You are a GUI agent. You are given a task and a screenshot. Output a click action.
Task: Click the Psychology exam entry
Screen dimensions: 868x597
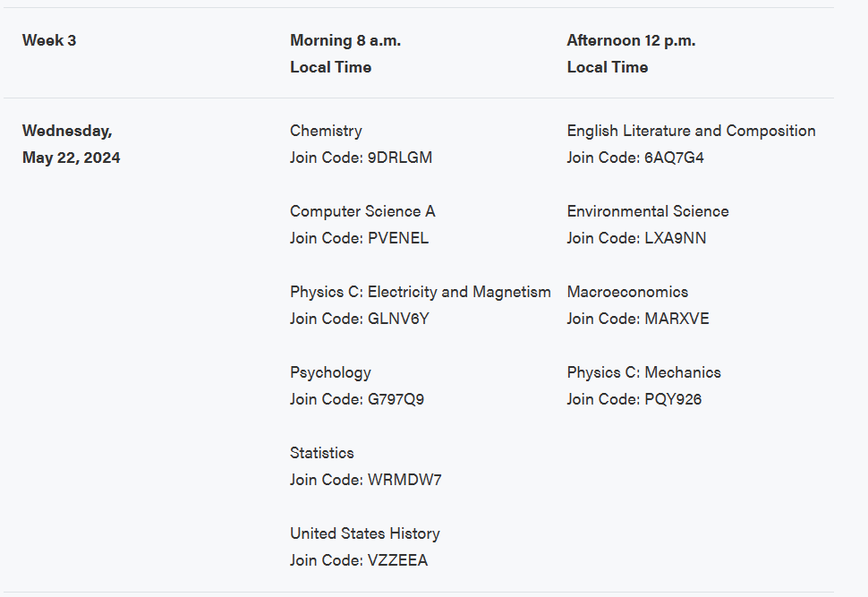pos(330,372)
